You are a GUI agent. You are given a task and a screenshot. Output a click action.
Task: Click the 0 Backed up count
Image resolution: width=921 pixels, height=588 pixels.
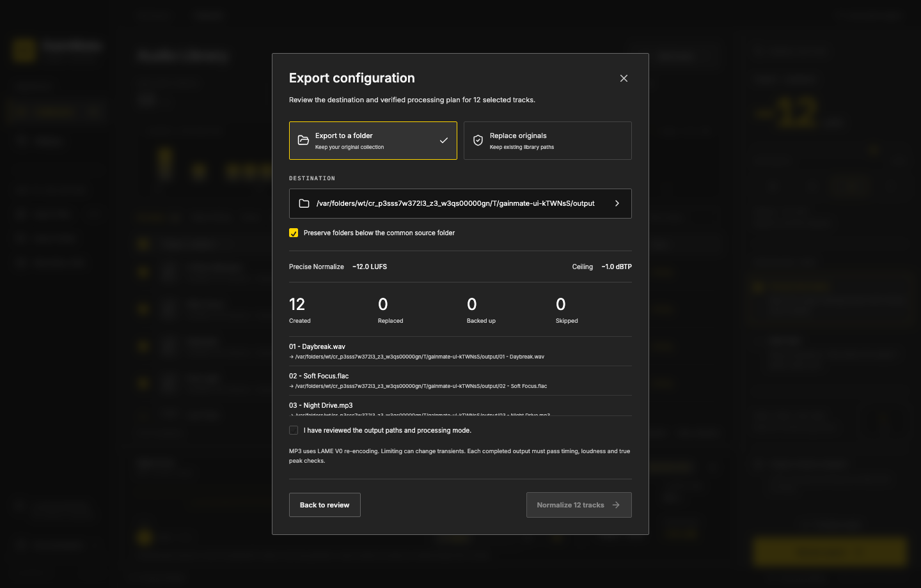[472, 304]
